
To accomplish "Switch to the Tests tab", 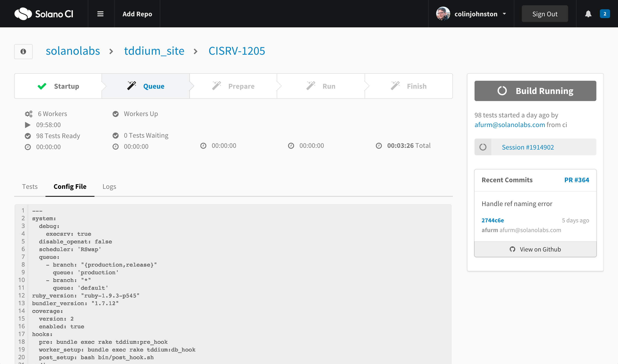I will click(x=30, y=186).
